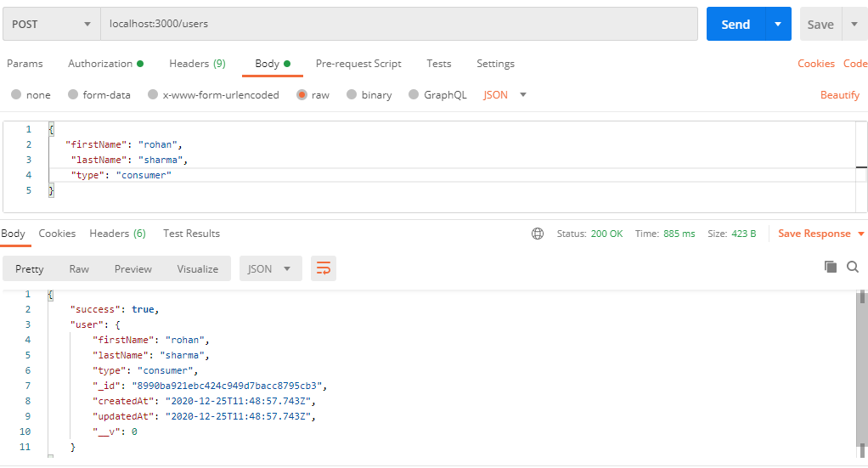Viewport: 868px width, 468px height.
Task: Click the 423 B size value
Action: point(744,234)
